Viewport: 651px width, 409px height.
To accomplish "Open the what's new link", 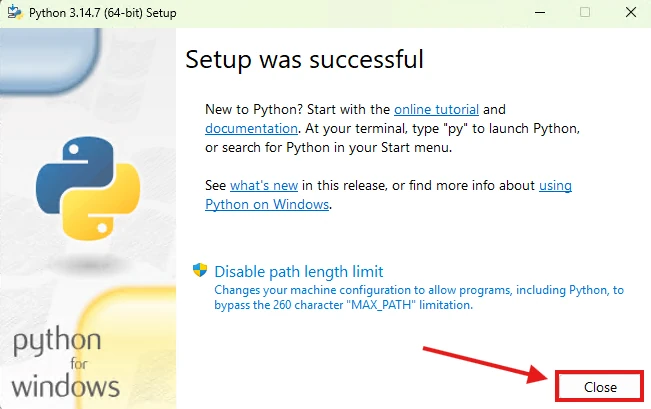I will (264, 185).
